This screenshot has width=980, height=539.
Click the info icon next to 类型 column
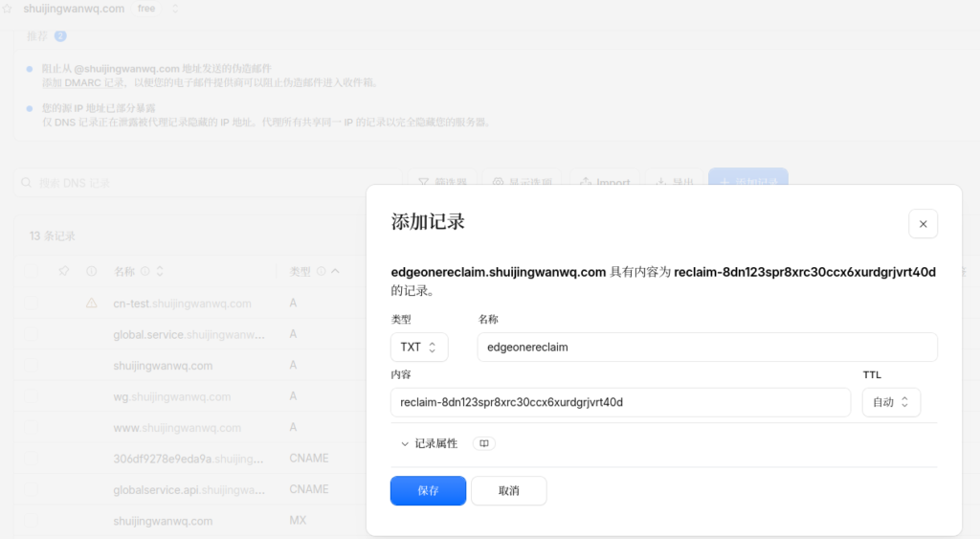point(322,271)
